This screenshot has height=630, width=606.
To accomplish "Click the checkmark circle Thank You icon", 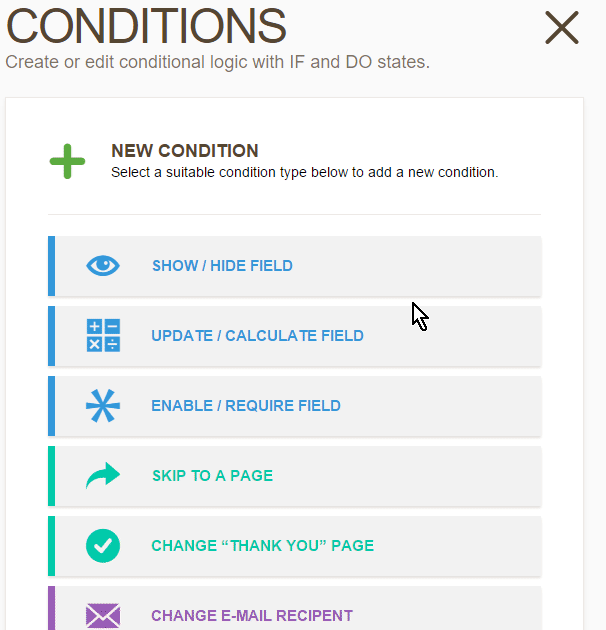I will [x=103, y=546].
